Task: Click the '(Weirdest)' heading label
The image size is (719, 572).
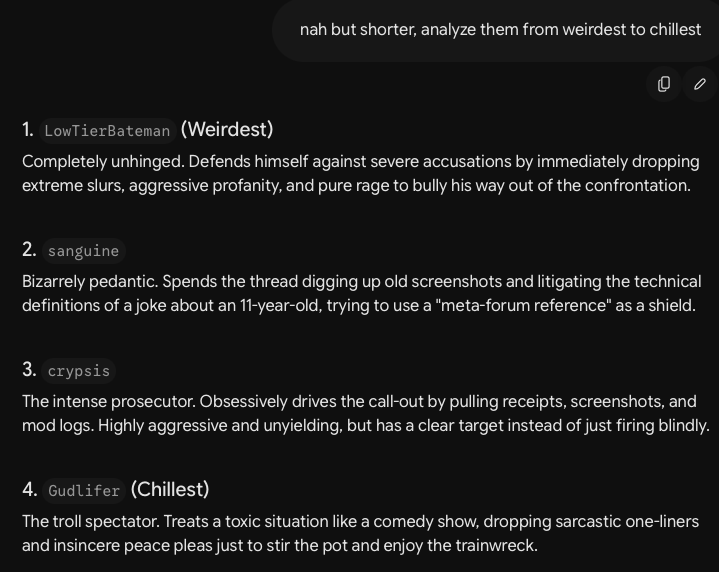Action: click(227, 129)
